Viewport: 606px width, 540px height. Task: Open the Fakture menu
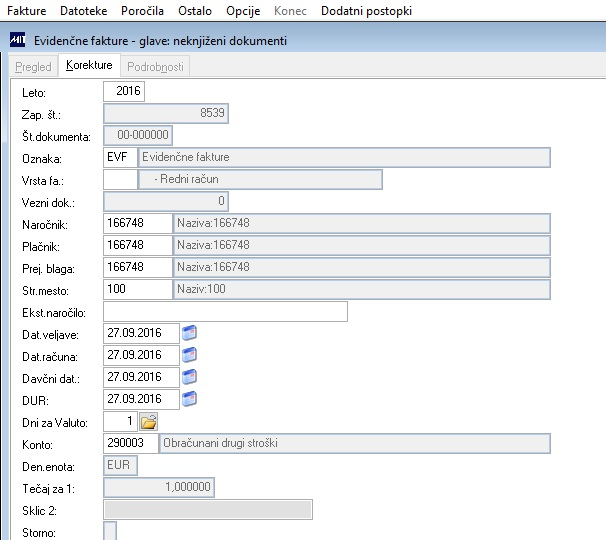click(27, 11)
